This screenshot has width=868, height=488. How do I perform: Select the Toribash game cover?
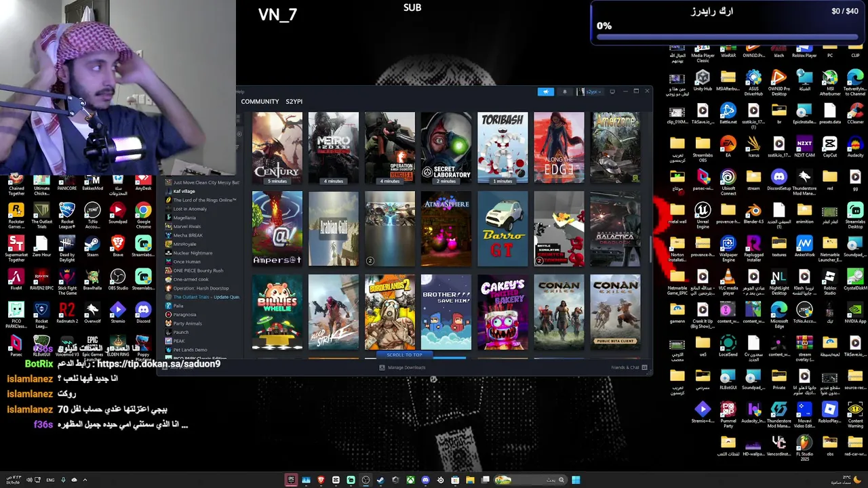point(502,148)
